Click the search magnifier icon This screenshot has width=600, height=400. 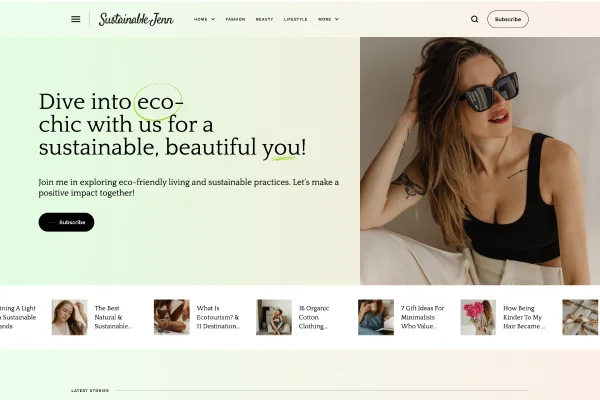coord(474,19)
